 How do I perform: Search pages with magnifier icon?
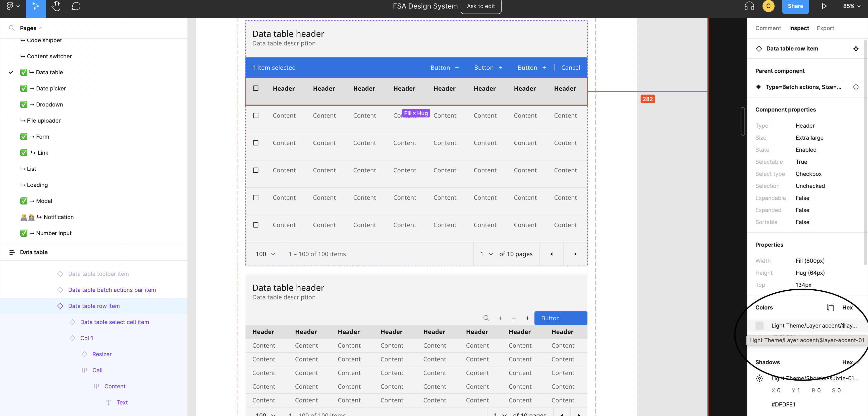12,28
